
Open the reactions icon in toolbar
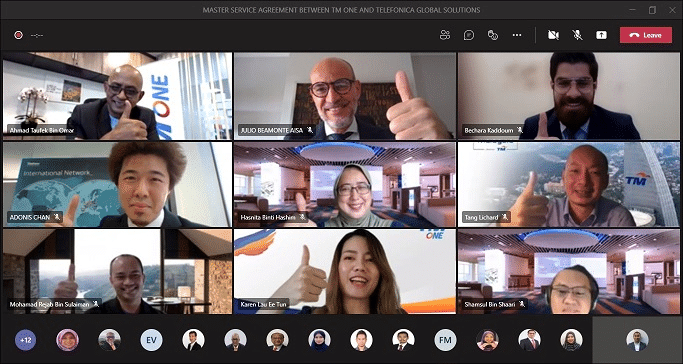493,35
